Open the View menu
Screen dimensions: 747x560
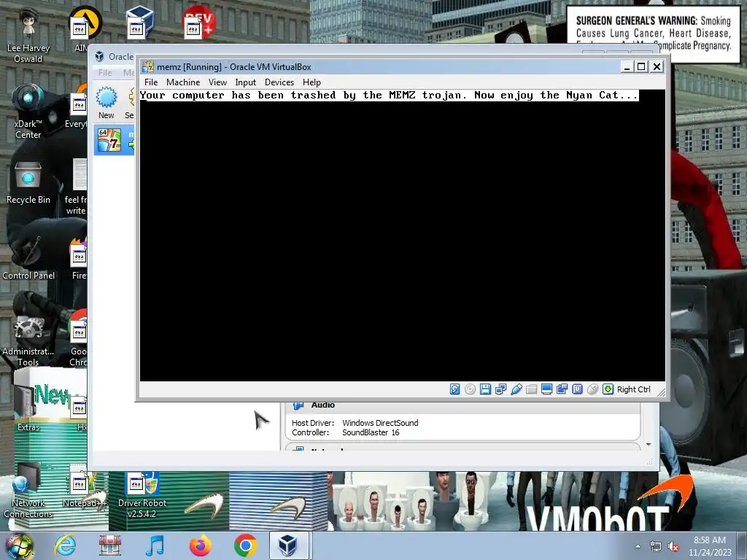click(217, 82)
